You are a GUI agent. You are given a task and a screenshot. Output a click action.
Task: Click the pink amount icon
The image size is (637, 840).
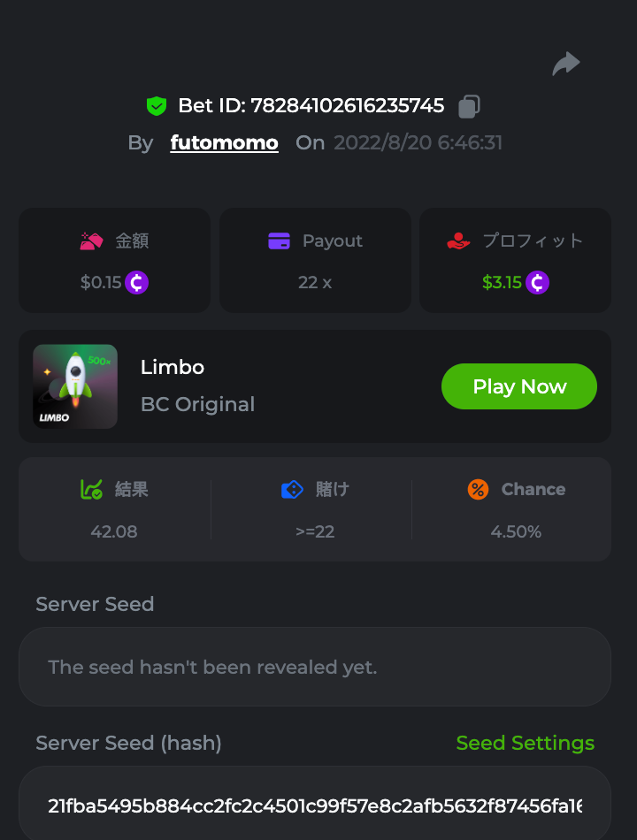(x=92, y=241)
